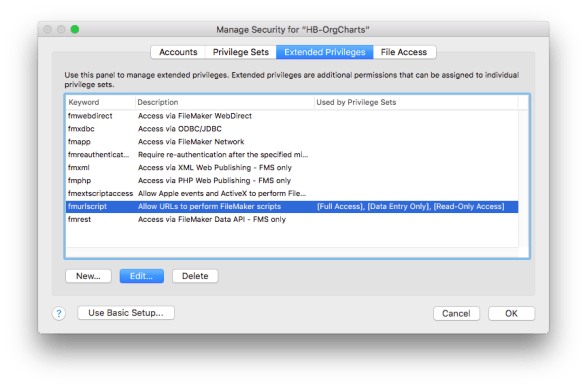
Task: Open the File Access tab
Action: coord(404,52)
